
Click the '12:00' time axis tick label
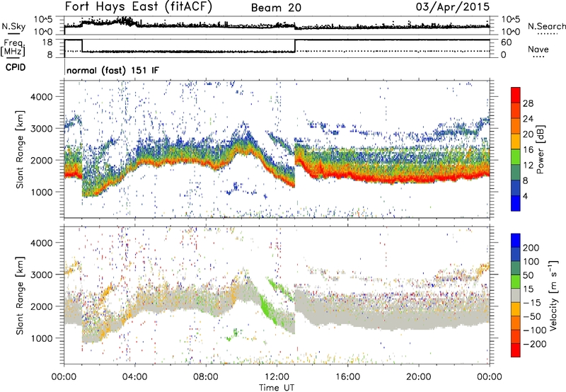277,377
